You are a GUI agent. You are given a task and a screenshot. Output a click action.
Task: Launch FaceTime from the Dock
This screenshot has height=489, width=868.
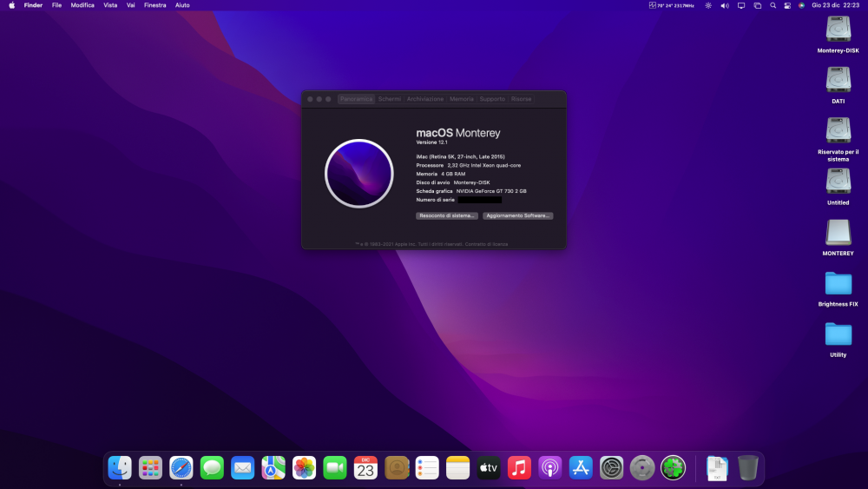click(335, 468)
